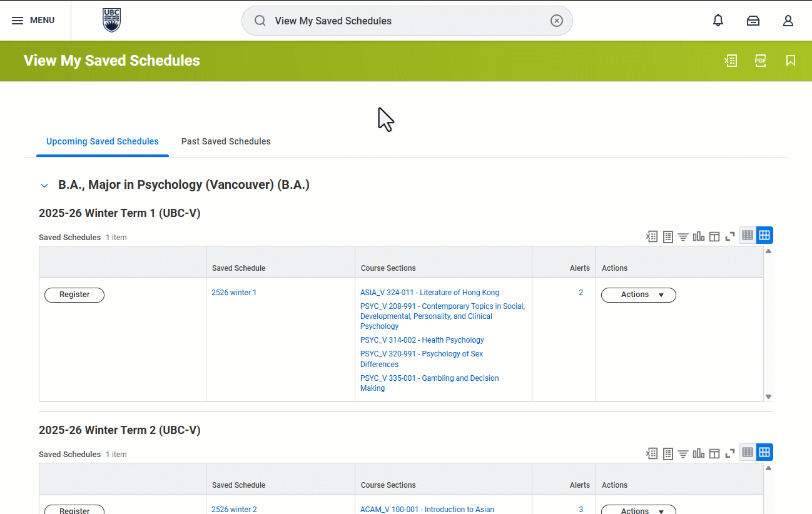812x514 pixels.
Task: Open the notifications bell icon
Action: [x=718, y=21]
